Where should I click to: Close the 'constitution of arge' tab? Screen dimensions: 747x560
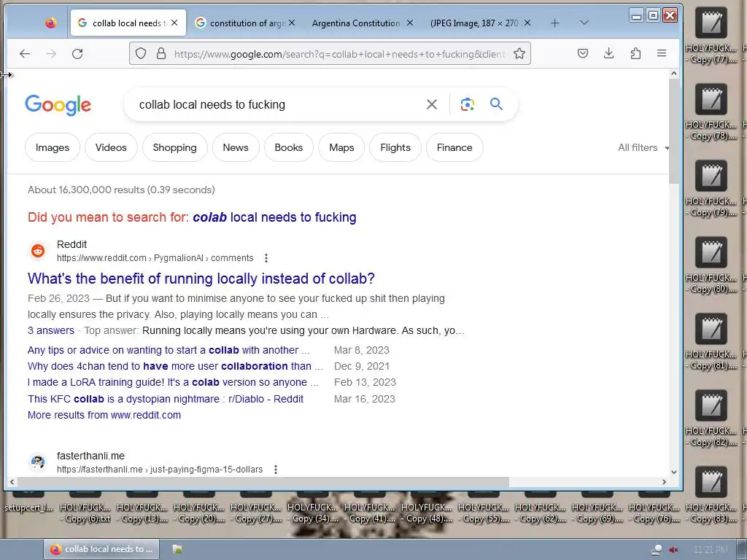[x=292, y=23]
